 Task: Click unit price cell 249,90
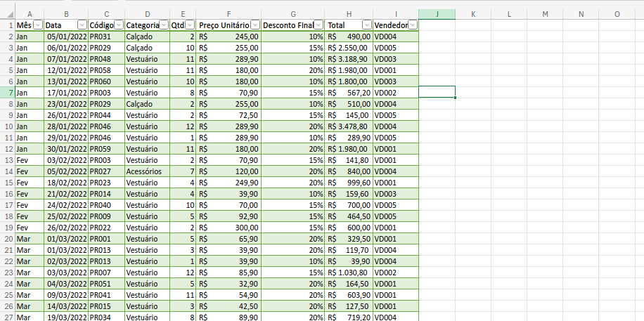pos(228,182)
